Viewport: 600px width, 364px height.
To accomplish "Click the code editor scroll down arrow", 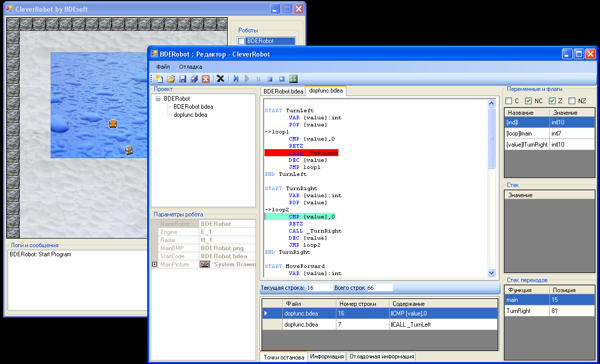I will coord(492,272).
